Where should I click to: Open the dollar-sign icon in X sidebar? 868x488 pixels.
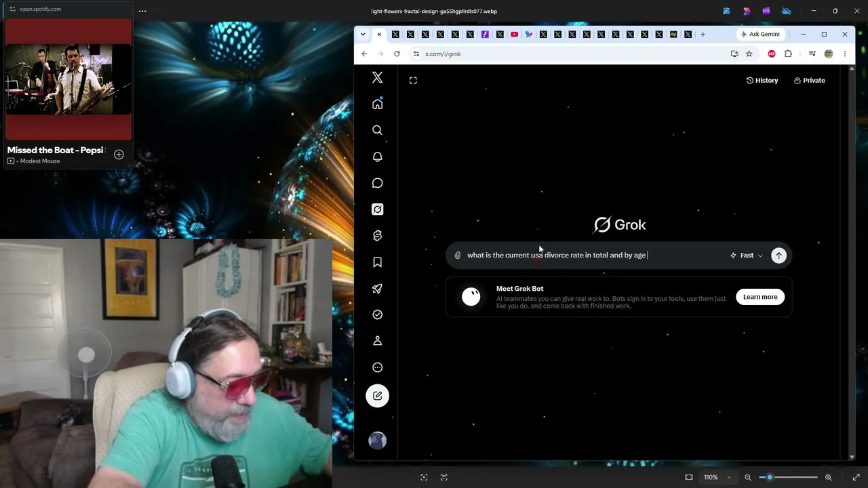[378, 236]
